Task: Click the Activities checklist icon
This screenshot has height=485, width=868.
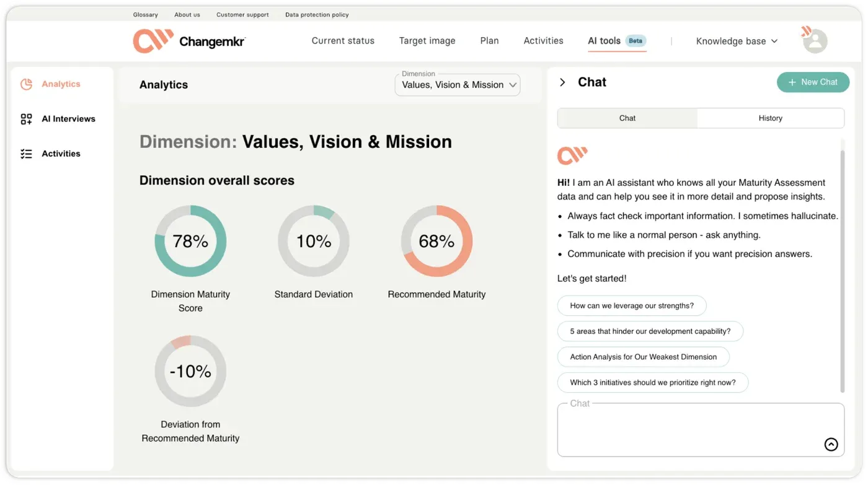Action: click(x=26, y=154)
